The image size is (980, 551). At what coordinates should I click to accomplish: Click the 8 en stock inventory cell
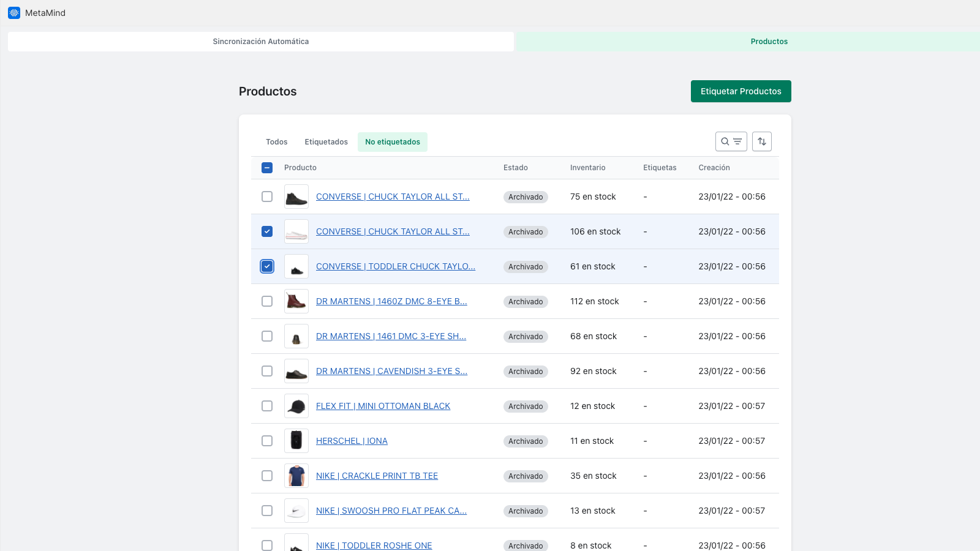591,545
